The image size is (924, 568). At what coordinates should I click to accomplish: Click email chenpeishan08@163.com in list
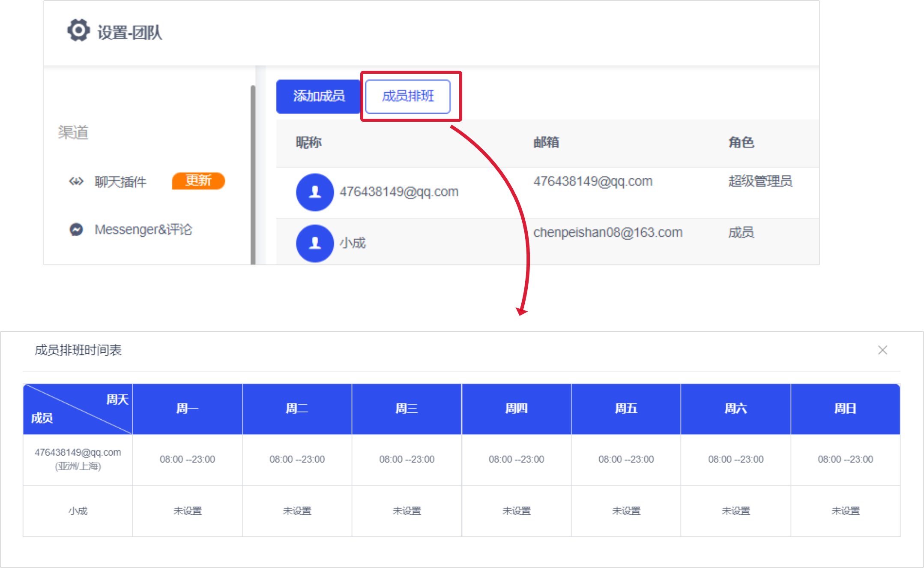[607, 232]
